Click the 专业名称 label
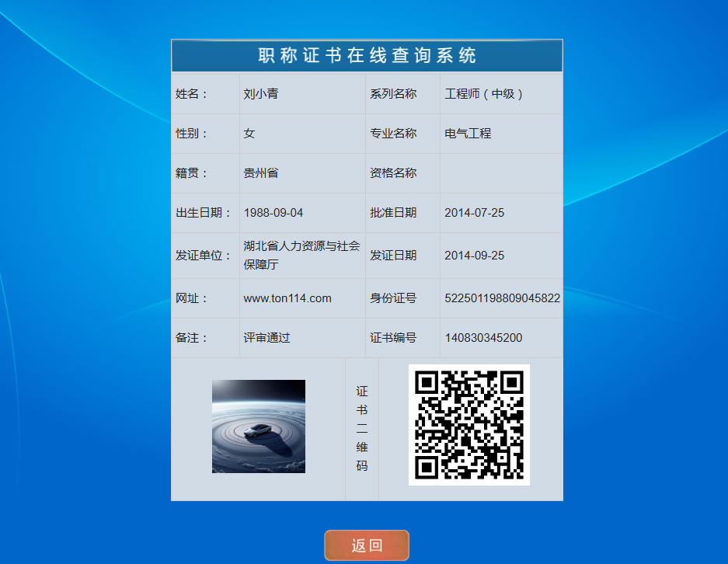 [393, 134]
